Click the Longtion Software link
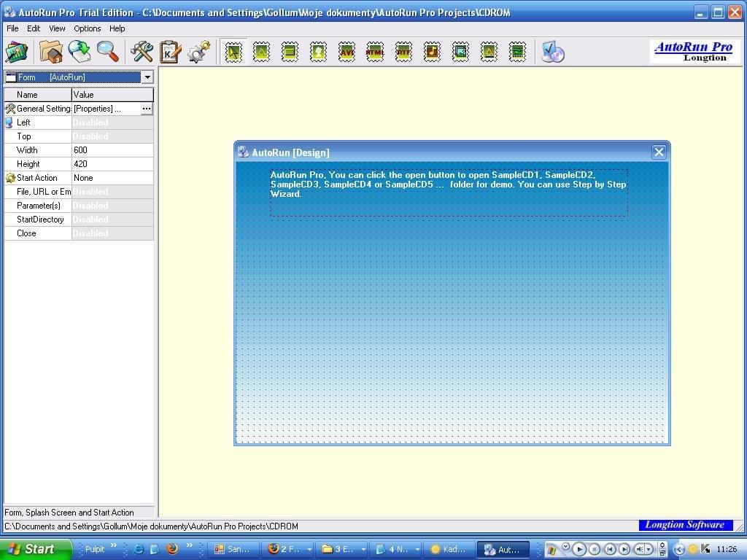 [x=685, y=525]
